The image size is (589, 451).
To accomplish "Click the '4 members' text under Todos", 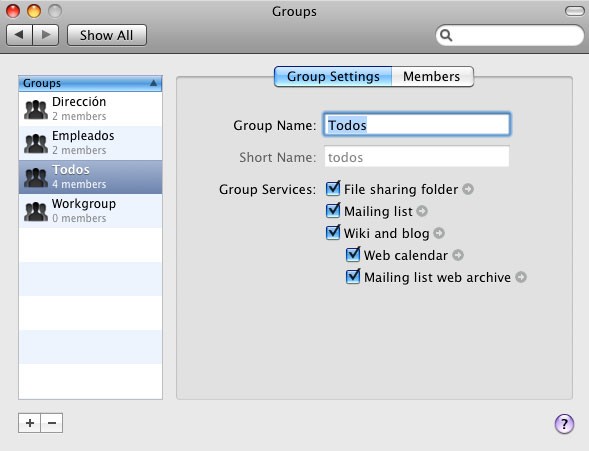I will click(79, 184).
